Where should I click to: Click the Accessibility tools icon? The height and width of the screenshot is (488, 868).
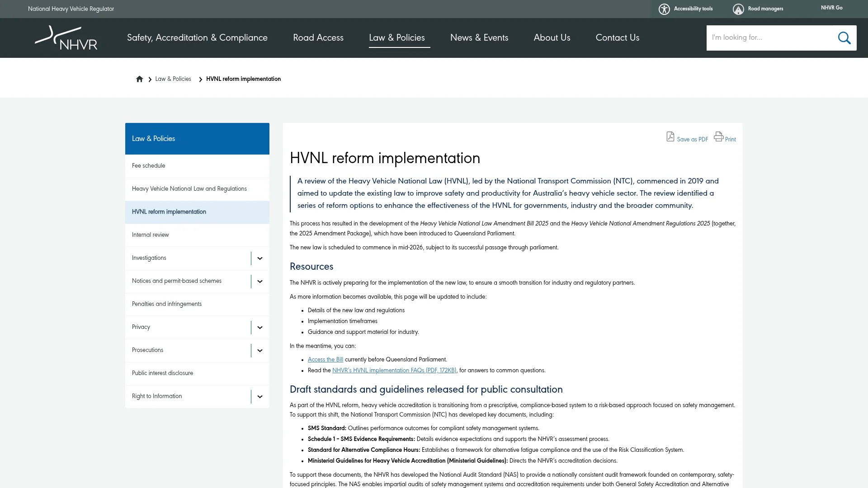tap(664, 9)
